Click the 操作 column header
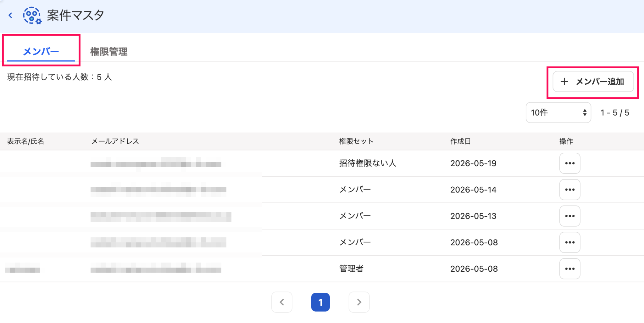Viewport: 644px width, 323px height. (566, 141)
